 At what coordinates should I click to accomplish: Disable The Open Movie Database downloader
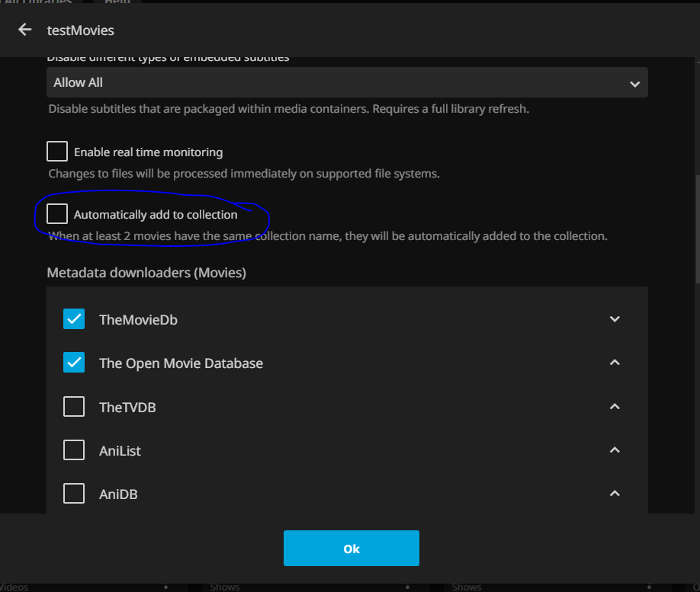74,363
